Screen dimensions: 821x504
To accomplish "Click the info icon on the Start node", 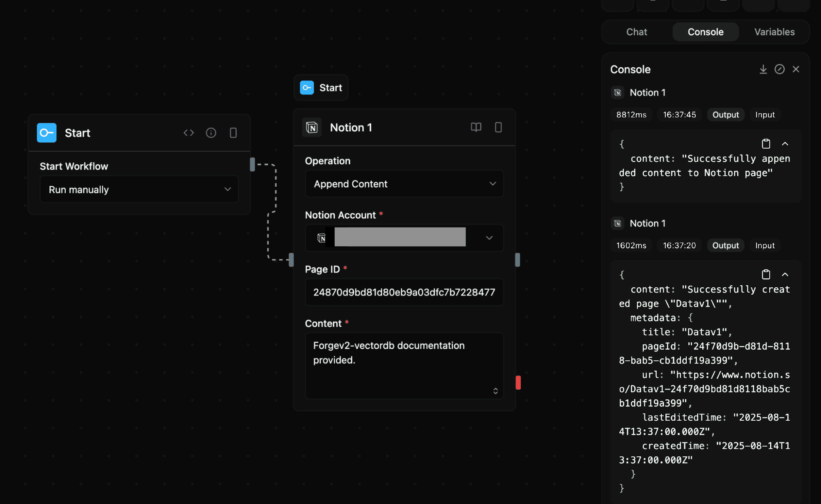I will pos(211,133).
